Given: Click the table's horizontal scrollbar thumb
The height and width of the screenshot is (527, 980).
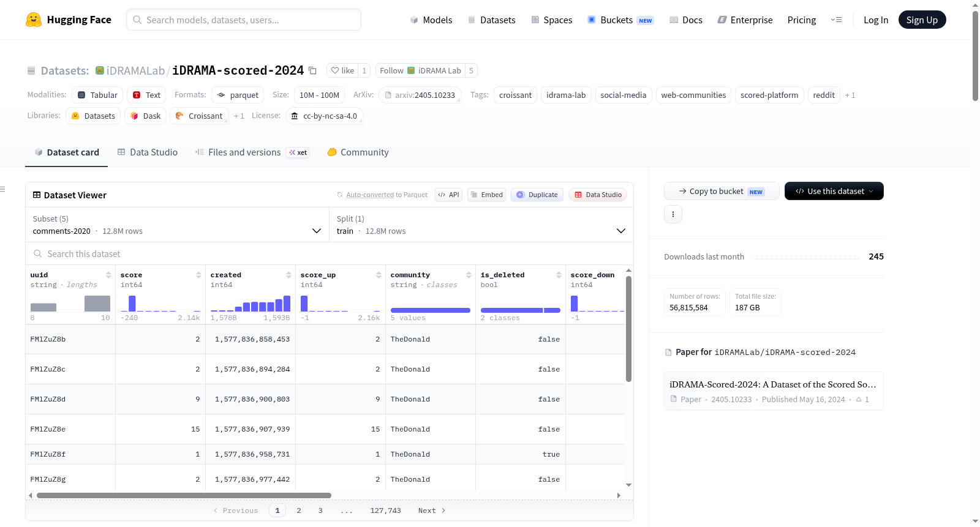Looking at the screenshot, I should [x=184, y=495].
